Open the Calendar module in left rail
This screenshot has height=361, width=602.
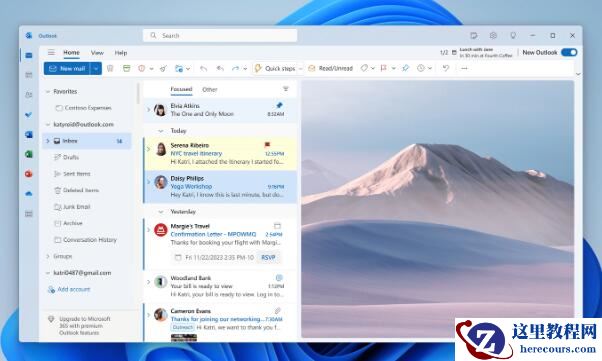[29, 75]
